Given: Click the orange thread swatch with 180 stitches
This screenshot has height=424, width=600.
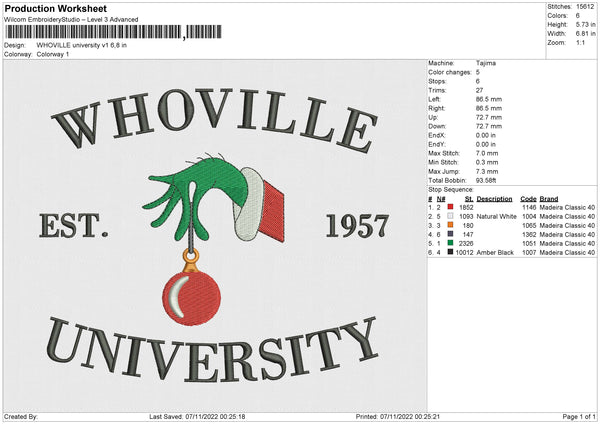Looking at the screenshot, I should (450, 225).
